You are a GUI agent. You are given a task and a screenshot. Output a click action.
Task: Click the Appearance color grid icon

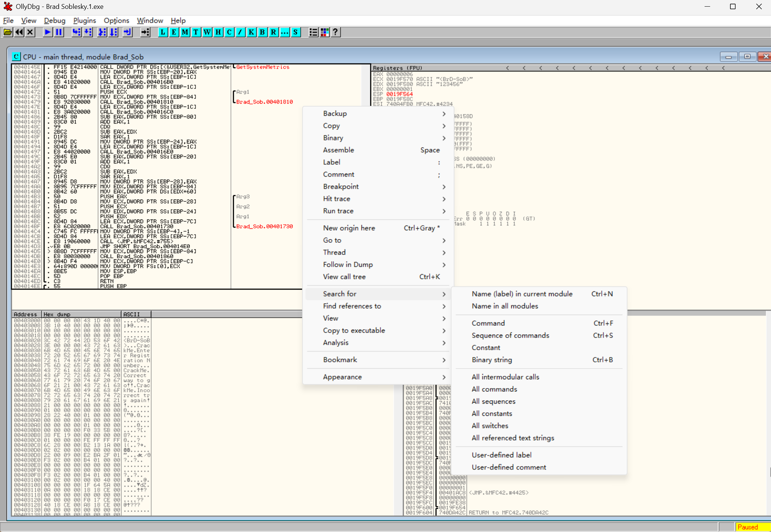coord(325,32)
